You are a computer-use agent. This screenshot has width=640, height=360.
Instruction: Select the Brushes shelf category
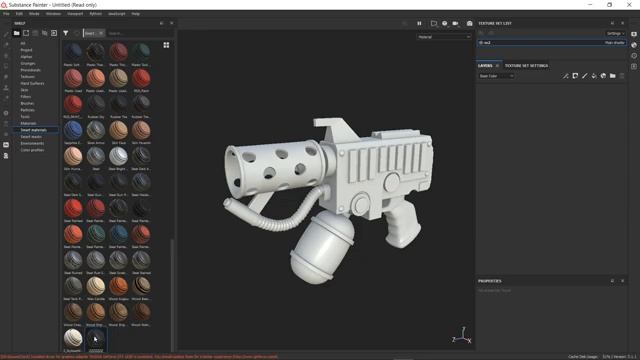(27, 103)
